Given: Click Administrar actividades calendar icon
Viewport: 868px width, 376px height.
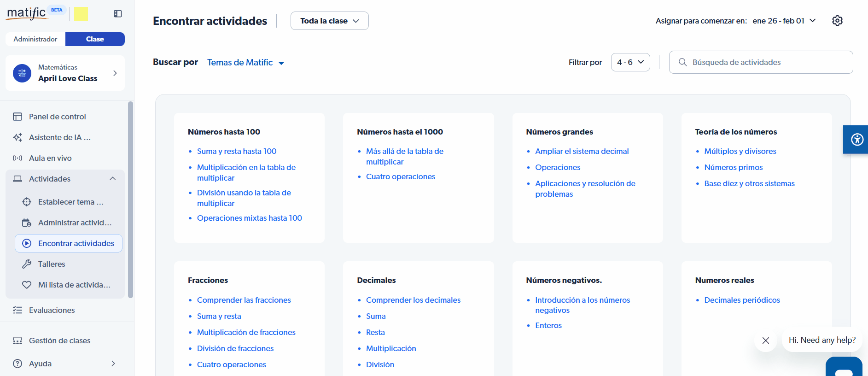Looking at the screenshot, I should point(27,223).
